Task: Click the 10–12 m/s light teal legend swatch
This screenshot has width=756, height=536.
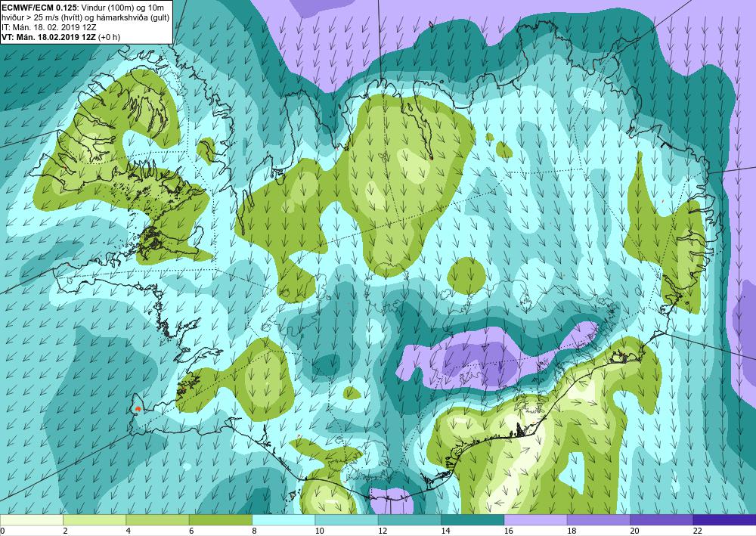Action: click(346, 519)
